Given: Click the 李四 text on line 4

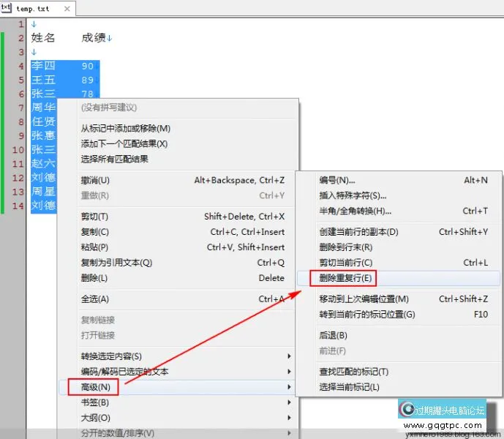Looking at the screenshot, I should click(43, 66).
